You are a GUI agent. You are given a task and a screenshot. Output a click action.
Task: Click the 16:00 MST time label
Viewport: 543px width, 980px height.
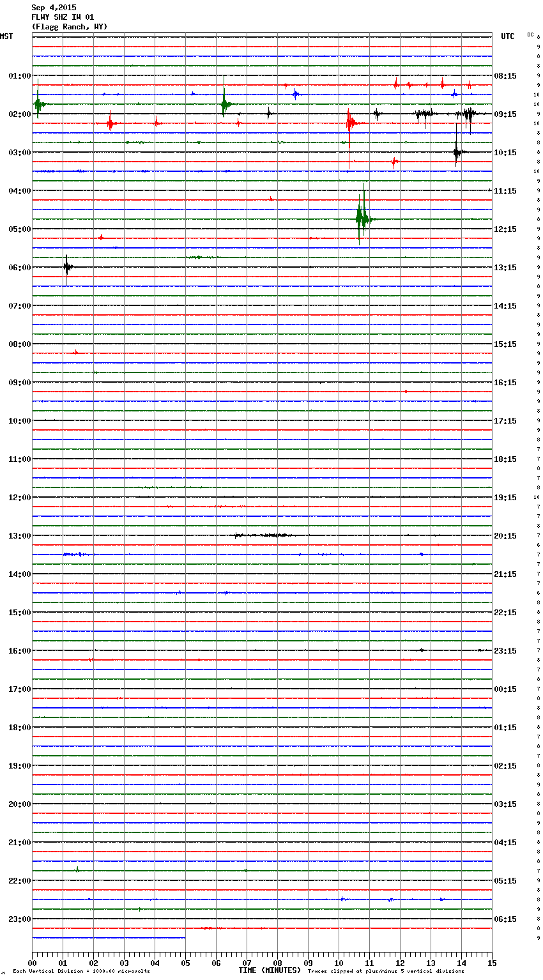click(x=19, y=650)
